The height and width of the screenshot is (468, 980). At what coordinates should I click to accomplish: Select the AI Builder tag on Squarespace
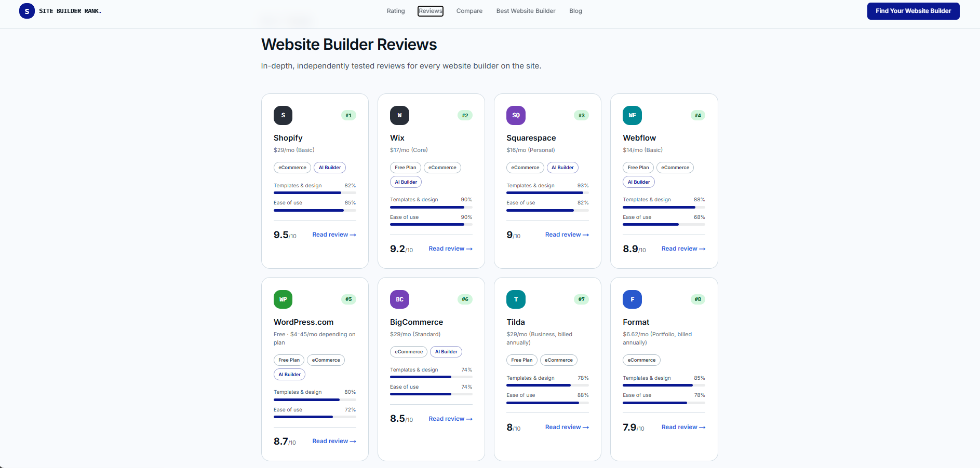[562, 168]
